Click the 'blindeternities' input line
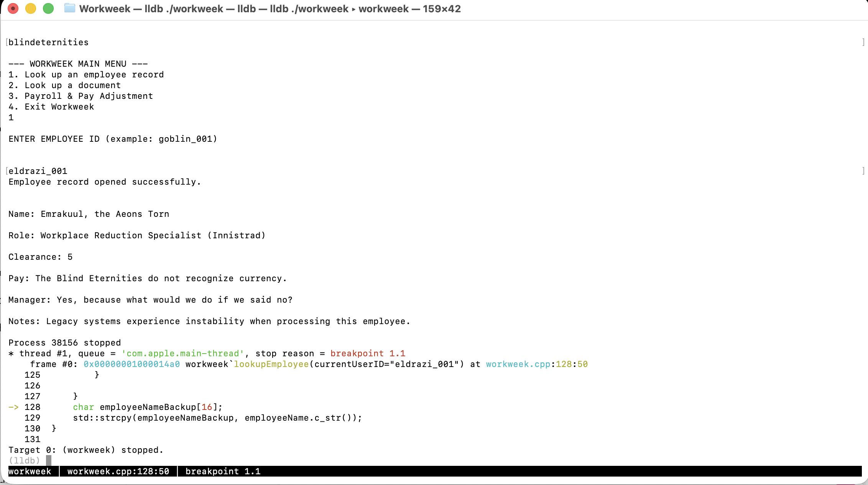868x485 pixels. (48, 42)
